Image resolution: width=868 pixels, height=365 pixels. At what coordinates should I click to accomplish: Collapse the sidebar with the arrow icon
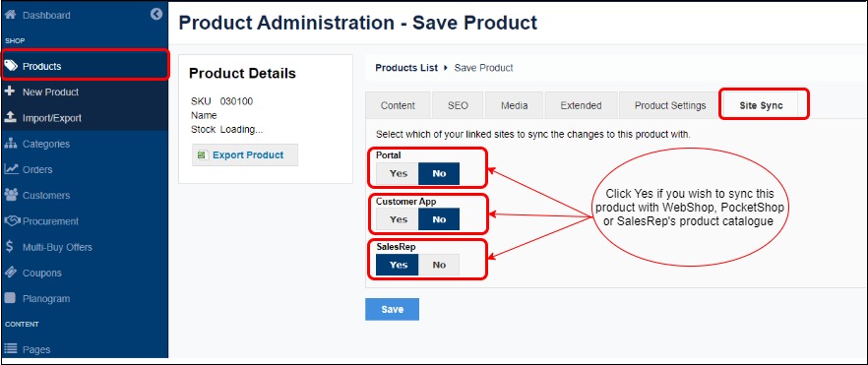pos(156,15)
